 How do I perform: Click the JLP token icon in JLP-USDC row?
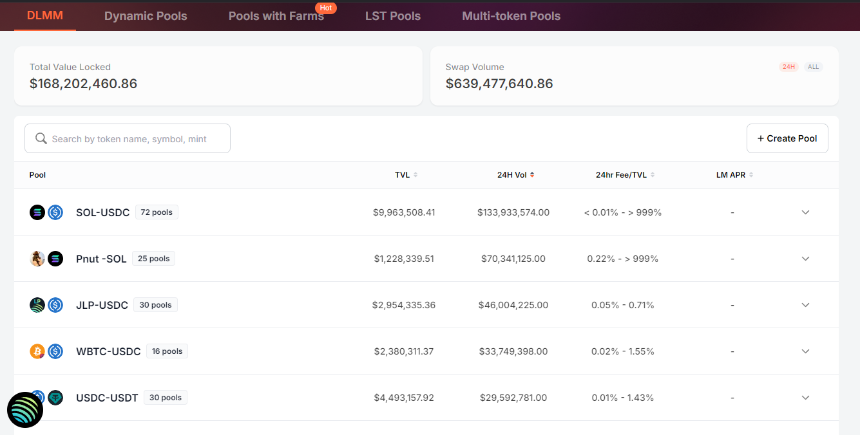pos(37,305)
